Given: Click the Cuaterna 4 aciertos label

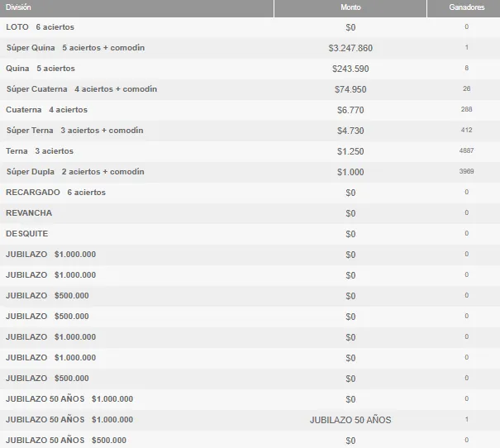Looking at the screenshot, I should point(46,110).
